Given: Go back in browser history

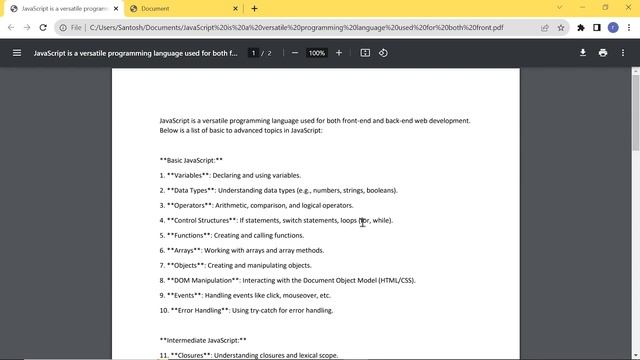Looking at the screenshot, I should 11,28.
